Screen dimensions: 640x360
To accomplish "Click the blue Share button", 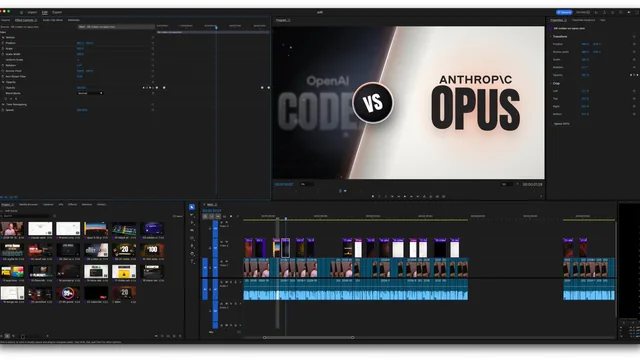I will pyautogui.click(x=564, y=12).
